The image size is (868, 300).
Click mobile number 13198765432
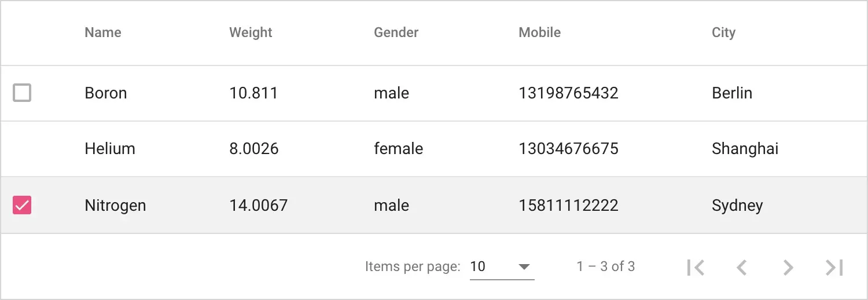[x=568, y=93]
